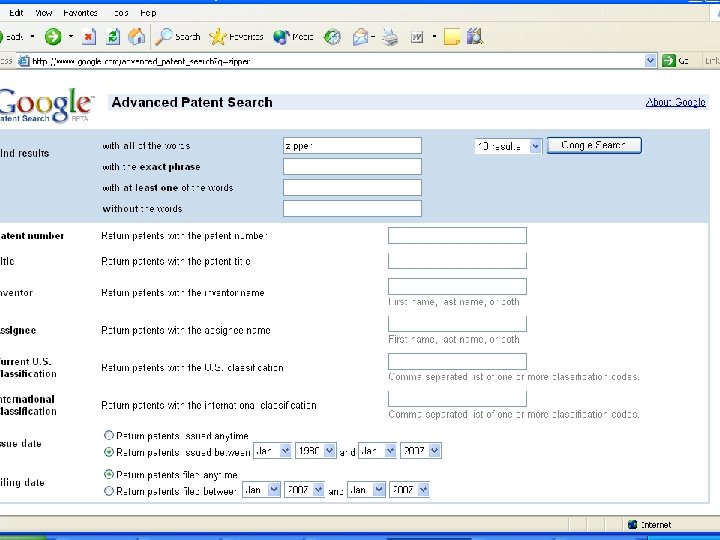720x540 pixels.
Task: Click the 'at least one of the words' field
Action: (x=352, y=187)
